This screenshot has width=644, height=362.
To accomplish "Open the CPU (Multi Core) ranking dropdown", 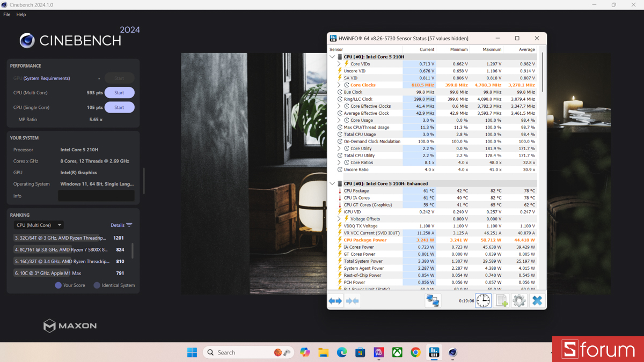I will [x=39, y=225].
